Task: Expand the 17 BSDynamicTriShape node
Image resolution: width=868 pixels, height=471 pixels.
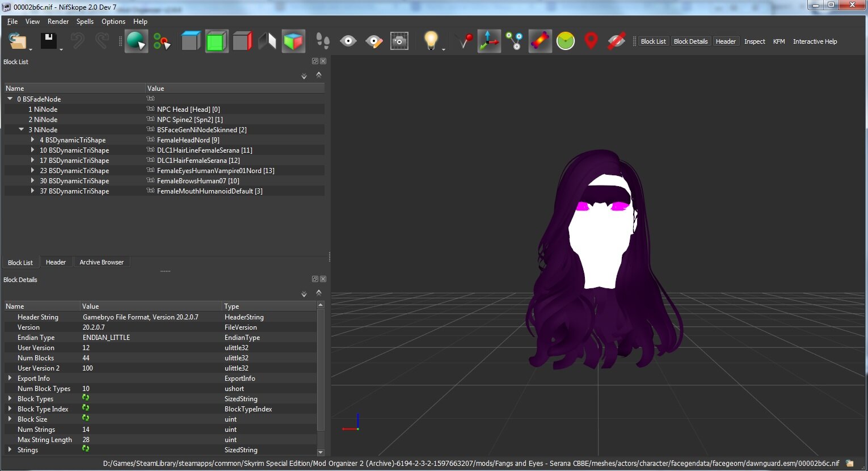Action: [32, 160]
